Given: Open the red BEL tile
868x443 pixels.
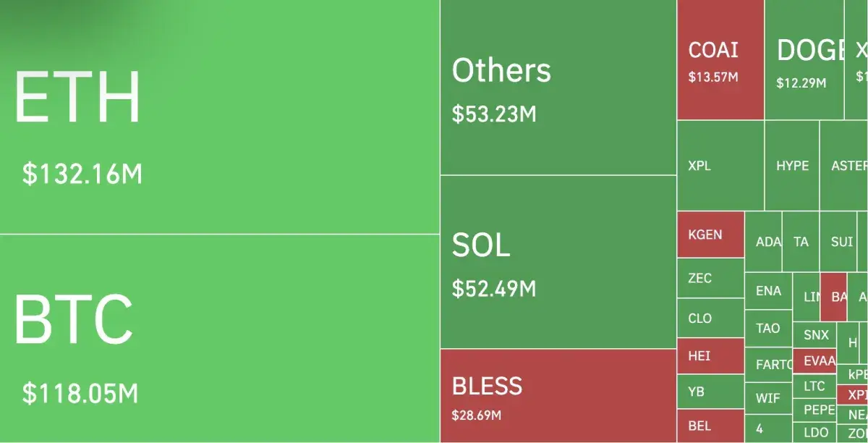Looking at the screenshot, I should 710,426.
